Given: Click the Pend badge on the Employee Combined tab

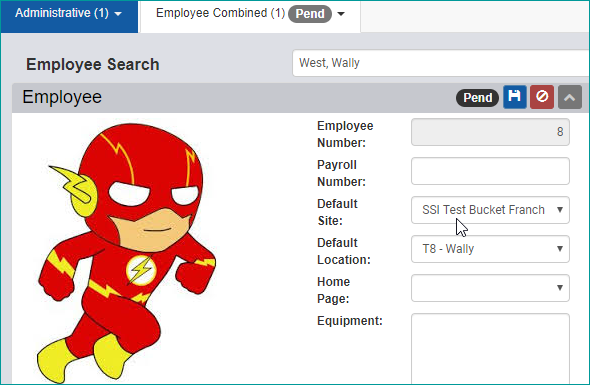Looking at the screenshot, I should pos(310,14).
